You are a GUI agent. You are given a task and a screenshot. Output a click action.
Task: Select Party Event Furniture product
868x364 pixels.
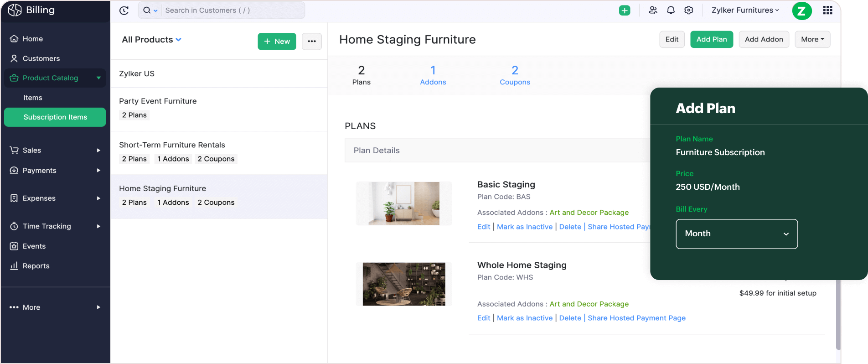[158, 101]
